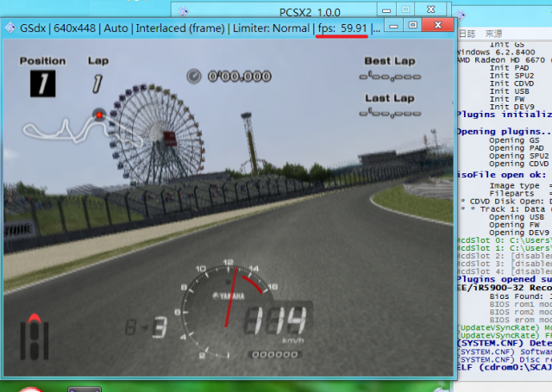Select the McdSlot 0 log line
The height and width of the screenshot is (392, 552).
[x=505, y=240]
